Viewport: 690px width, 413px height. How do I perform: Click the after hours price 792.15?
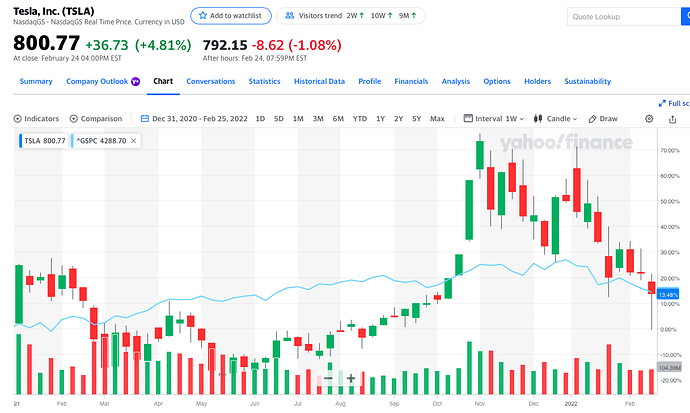(225, 45)
